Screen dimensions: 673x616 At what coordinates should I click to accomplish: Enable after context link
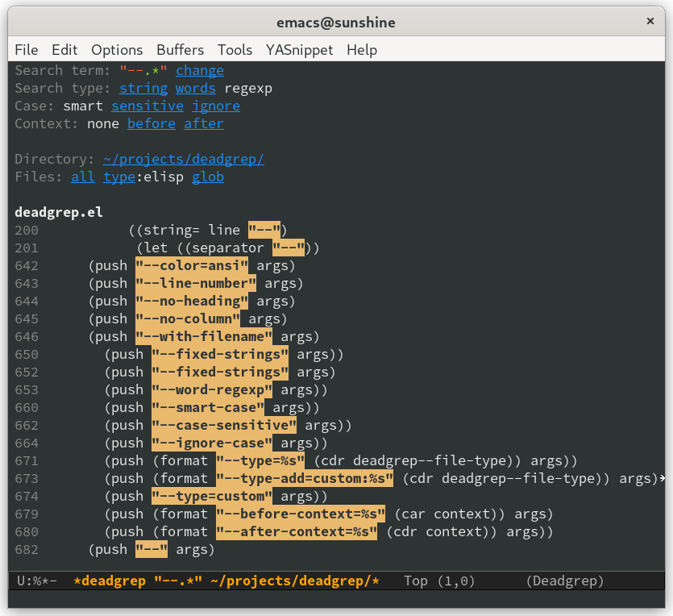pos(204,123)
